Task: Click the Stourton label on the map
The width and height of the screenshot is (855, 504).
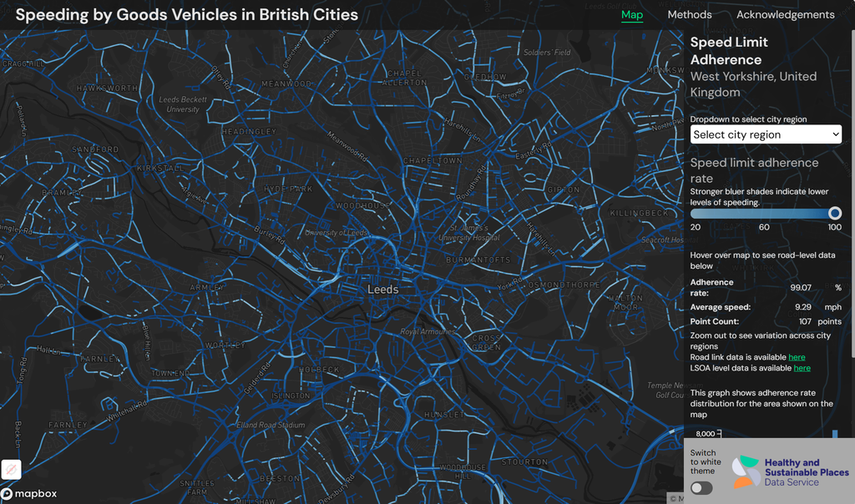Action: [x=524, y=462]
